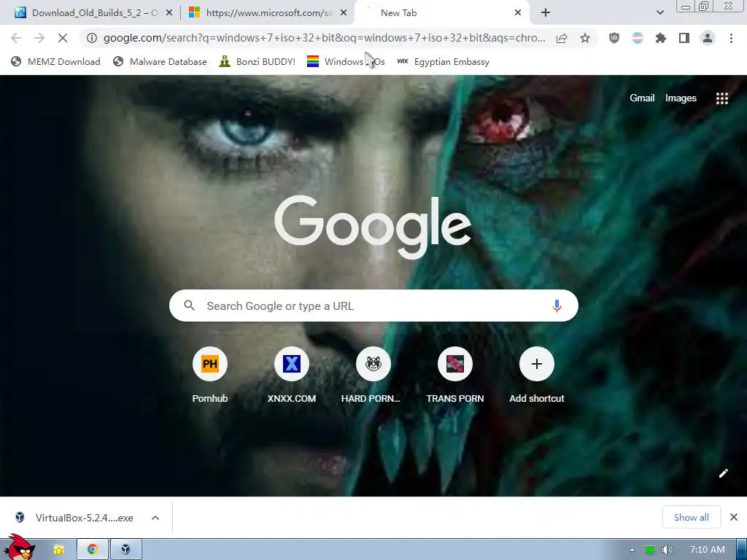Viewport: 747px width, 560px height.
Task: Open the Extensions puzzle menu
Action: [661, 38]
